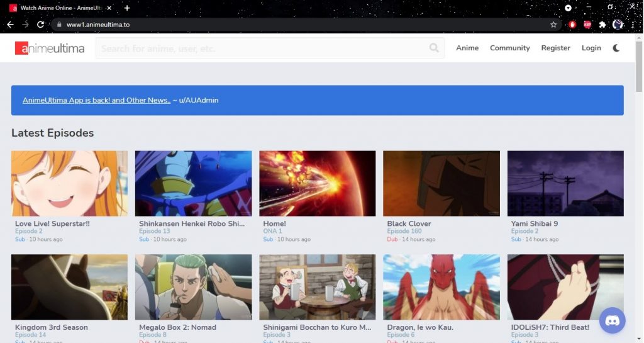Click Dragon, Ie wo Kau. title
644x343 pixels.
[x=420, y=327]
